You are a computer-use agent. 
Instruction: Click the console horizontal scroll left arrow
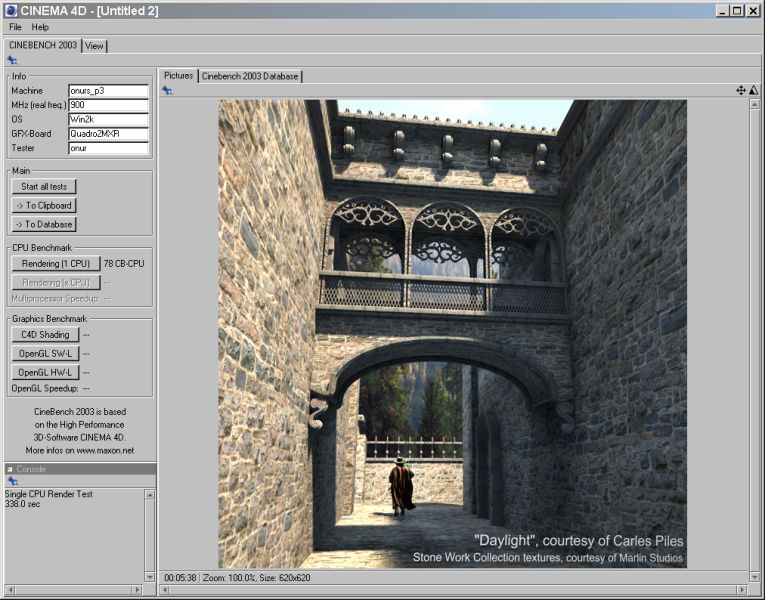pos(10,590)
